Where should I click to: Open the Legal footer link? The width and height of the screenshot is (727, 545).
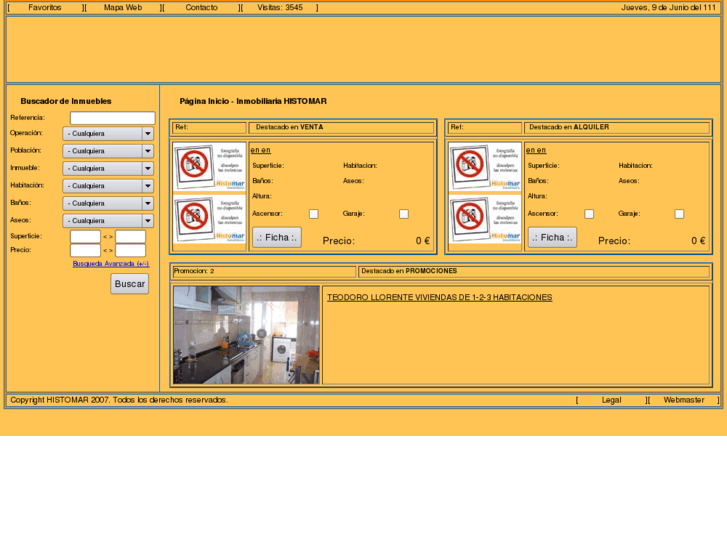click(x=611, y=400)
